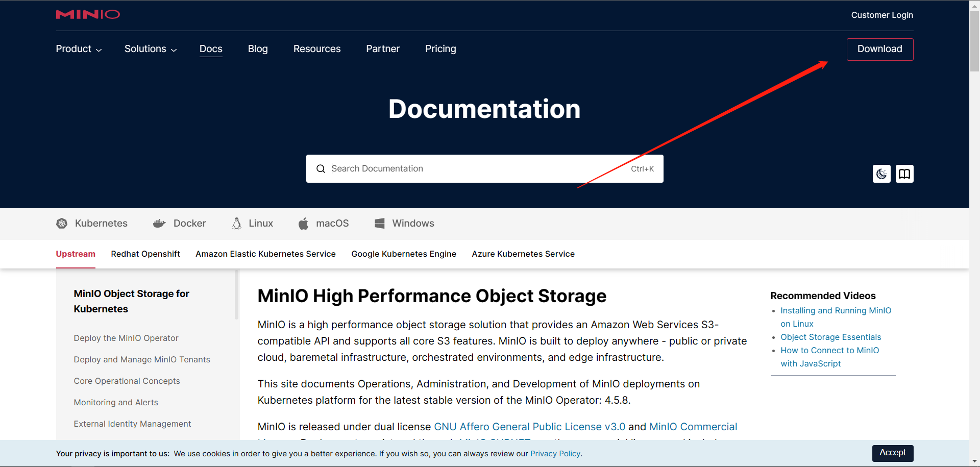Click the MinIO logo
Image resolution: width=980 pixels, height=467 pixels.
point(88,14)
